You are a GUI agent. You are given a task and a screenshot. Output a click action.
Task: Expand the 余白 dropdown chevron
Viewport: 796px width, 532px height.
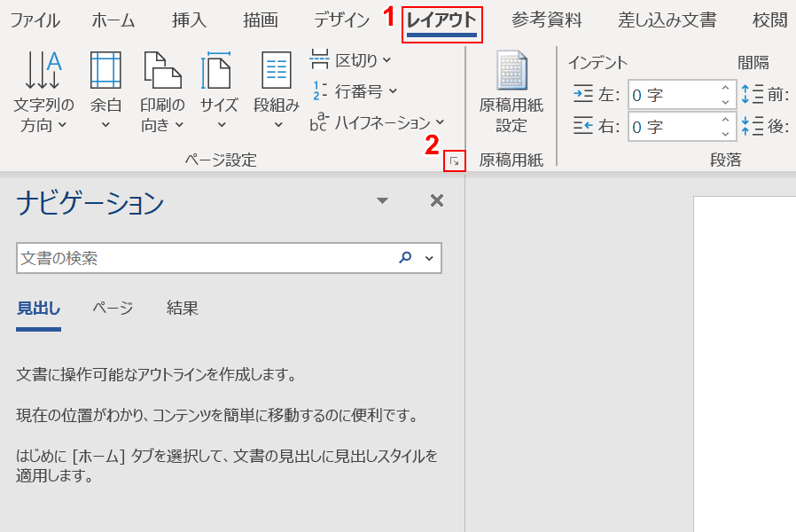click(x=105, y=124)
